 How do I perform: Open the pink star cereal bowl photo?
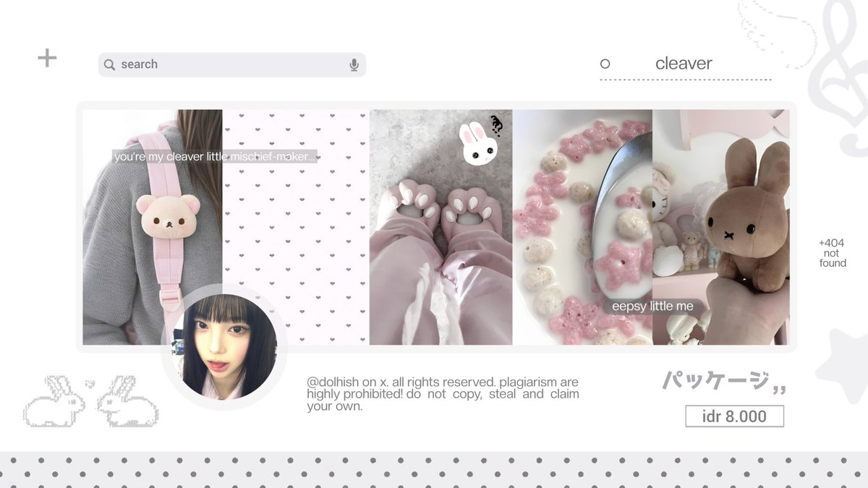582,227
